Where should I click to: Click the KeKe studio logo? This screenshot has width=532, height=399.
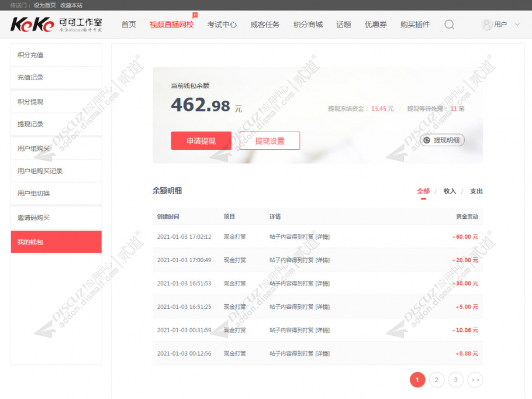click(x=56, y=25)
